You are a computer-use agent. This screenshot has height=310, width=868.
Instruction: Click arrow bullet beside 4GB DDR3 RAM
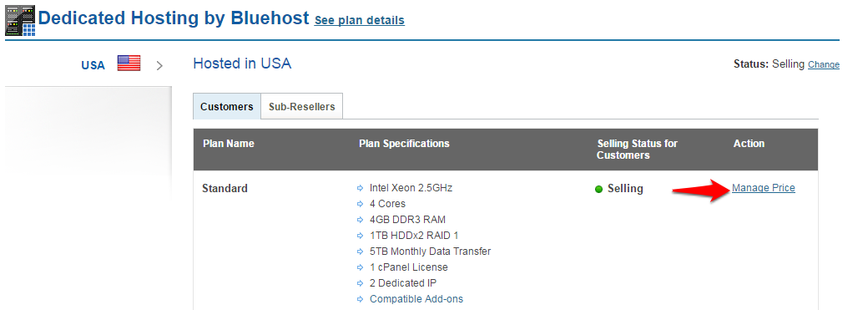(x=361, y=220)
